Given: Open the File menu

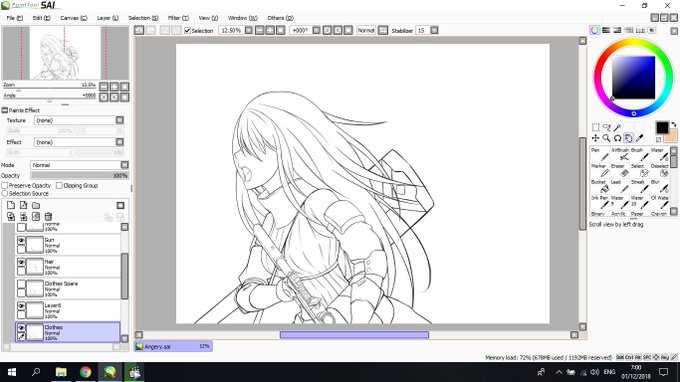Looking at the screenshot, I should (15, 18).
